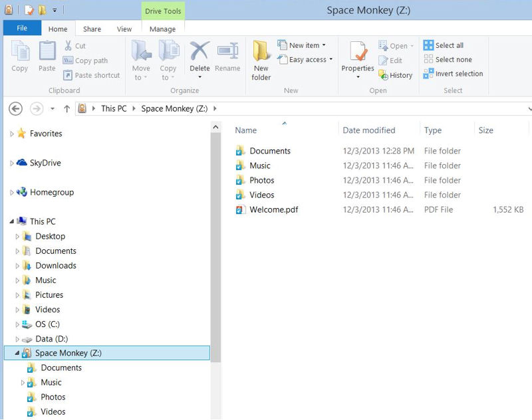The width and height of the screenshot is (532, 420).
Task: Open the Recent locations dropdown arrow
Action: coord(53,109)
